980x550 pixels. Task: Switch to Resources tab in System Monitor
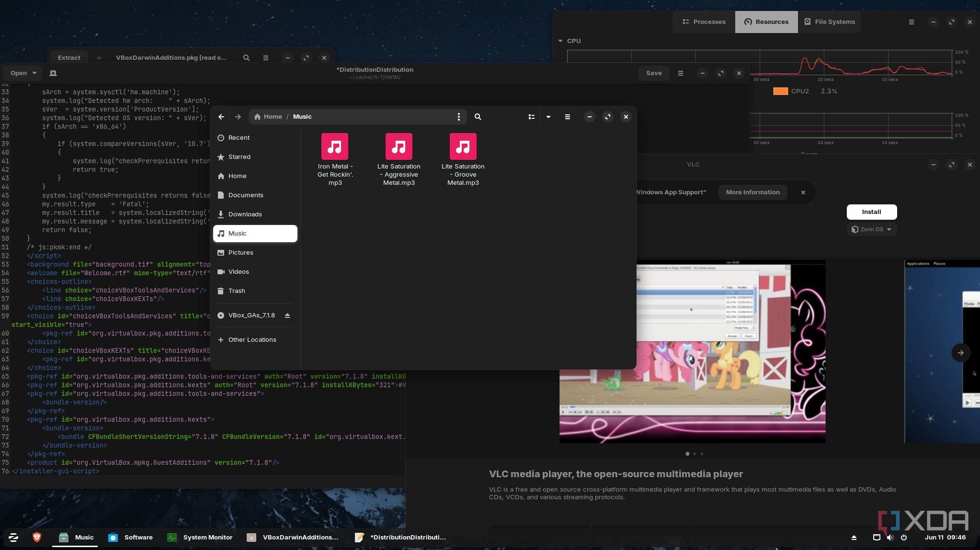766,22
